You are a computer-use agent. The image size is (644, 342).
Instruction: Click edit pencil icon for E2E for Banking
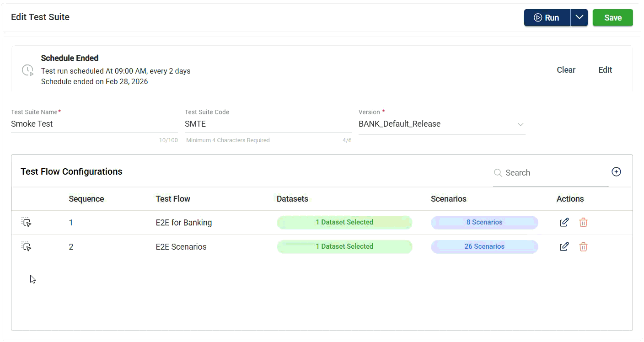click(x=564, y=222)
